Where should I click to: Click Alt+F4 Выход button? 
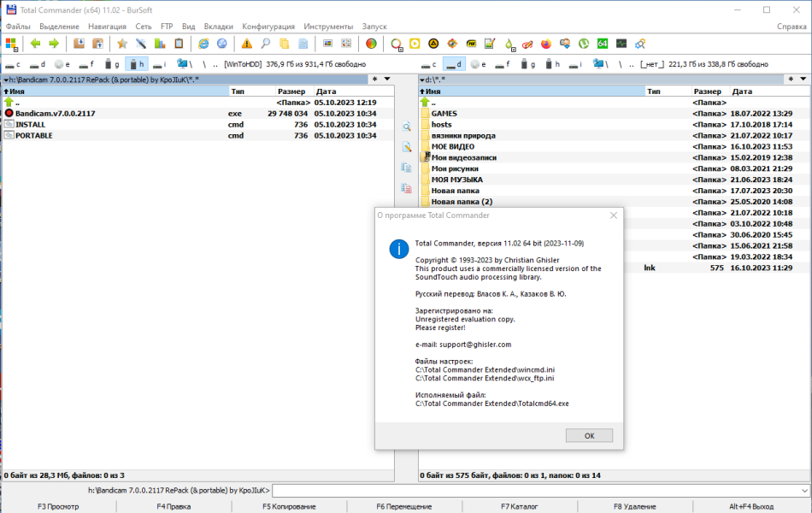tap(751, 507)
